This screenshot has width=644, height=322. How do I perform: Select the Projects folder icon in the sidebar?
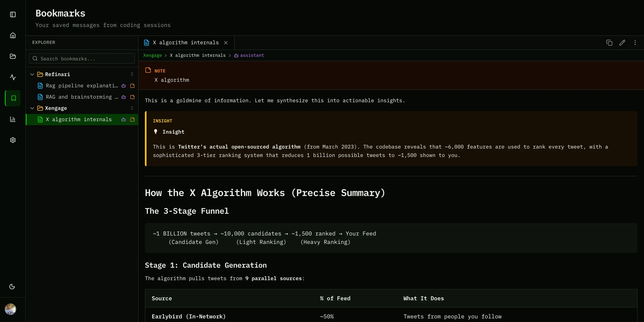(x=12, y=56)
